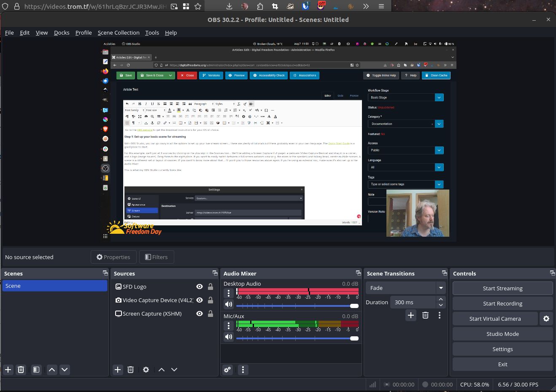556x392 pixels.
Task: Add a new scene with plus icon
Action: point(8,370)
